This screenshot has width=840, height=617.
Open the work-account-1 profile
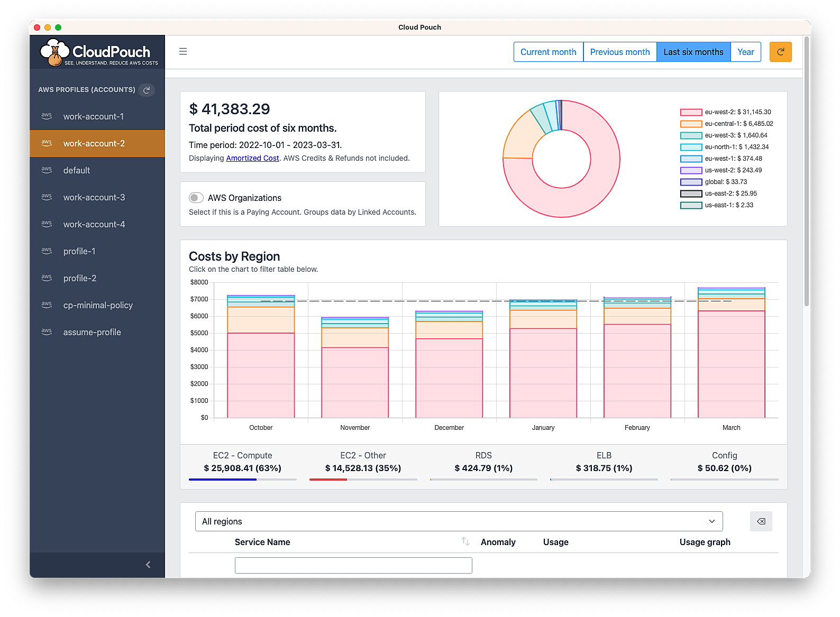tap(97, 116)
